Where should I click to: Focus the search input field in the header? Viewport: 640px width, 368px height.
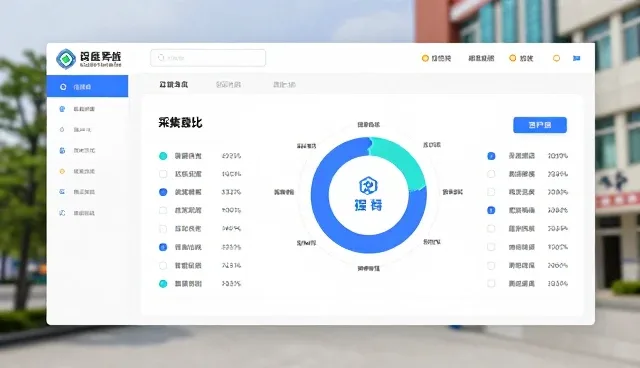(208, 58)
